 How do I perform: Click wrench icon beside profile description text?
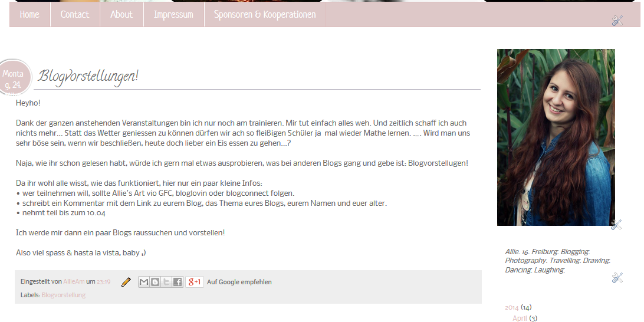point(617,278)
